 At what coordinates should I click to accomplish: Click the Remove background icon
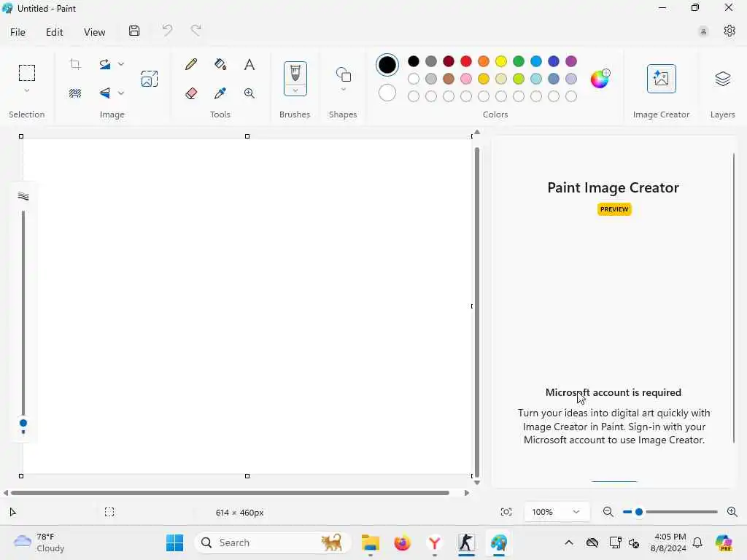point(75,93)
